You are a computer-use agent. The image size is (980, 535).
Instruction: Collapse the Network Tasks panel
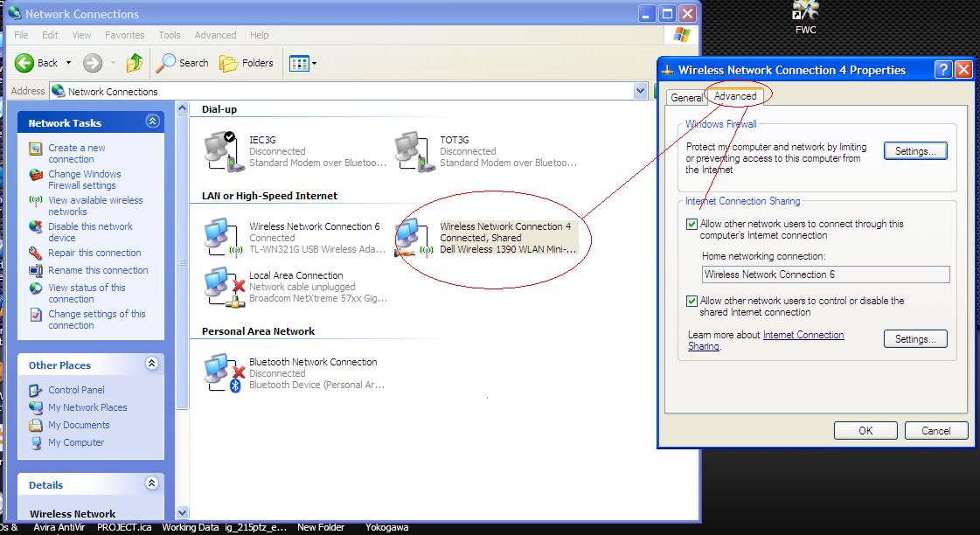(x=152, y=122)
